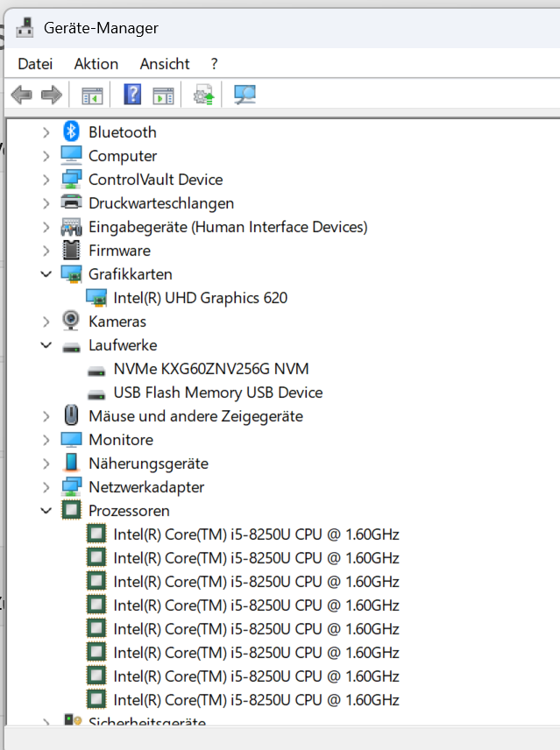This screenshot has width=560, height=750.
Task: Open the Aktion menu
Action: [x=96, y=64]
